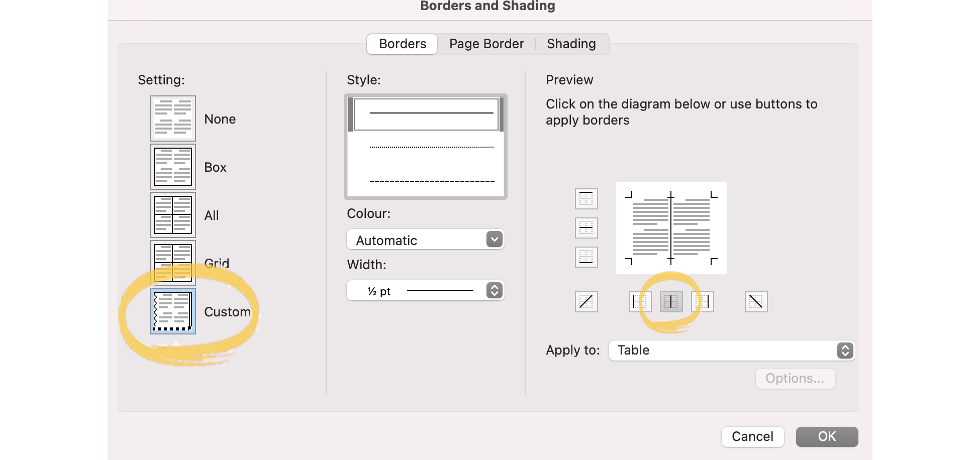
Task: Apply the left vertical border
Action: [x=640, y=301]
